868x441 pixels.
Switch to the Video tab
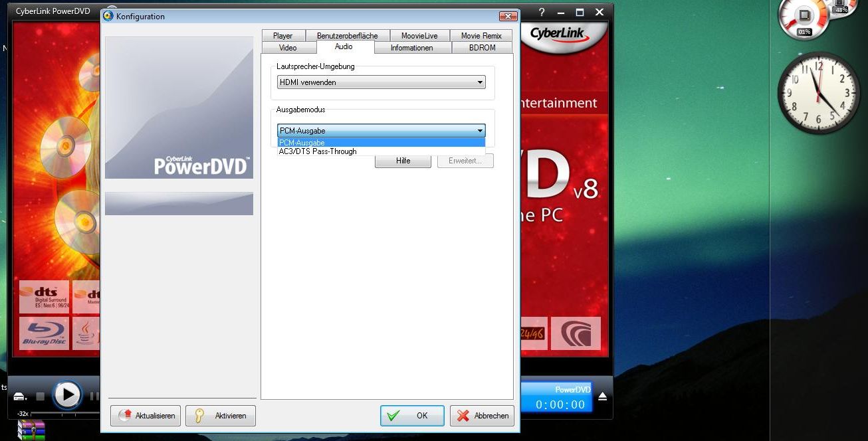tap(288, 48)
